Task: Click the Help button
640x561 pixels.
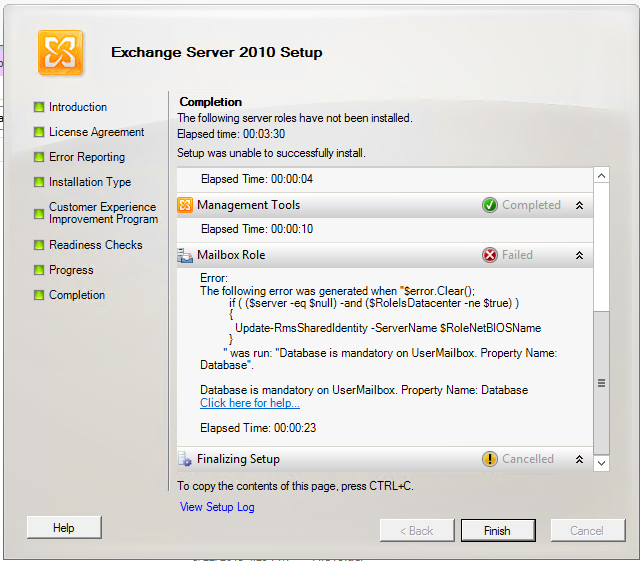Action: pos(64,528)
